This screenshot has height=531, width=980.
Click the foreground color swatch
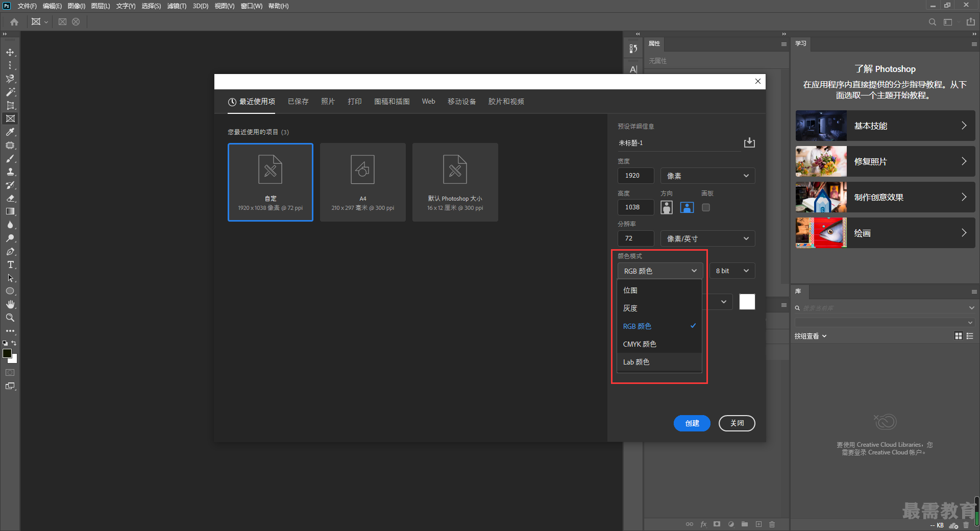pos(7,353)
